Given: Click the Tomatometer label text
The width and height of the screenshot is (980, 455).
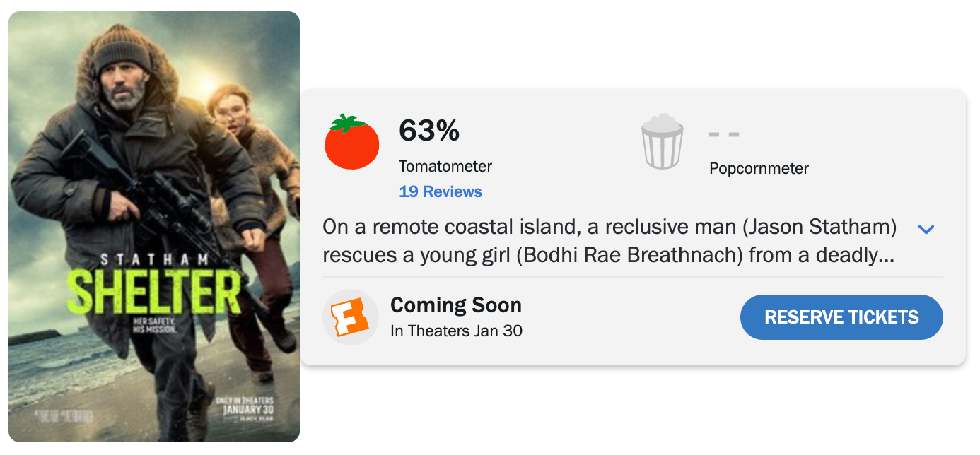Looking at the screenshot, I should [x=445, y=167].
